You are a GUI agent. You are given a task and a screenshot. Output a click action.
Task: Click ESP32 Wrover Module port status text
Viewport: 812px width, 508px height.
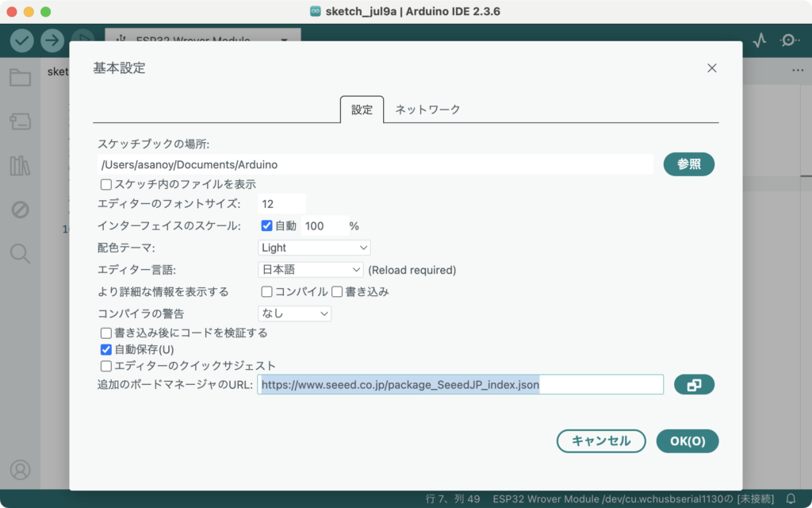pos(634,499)
